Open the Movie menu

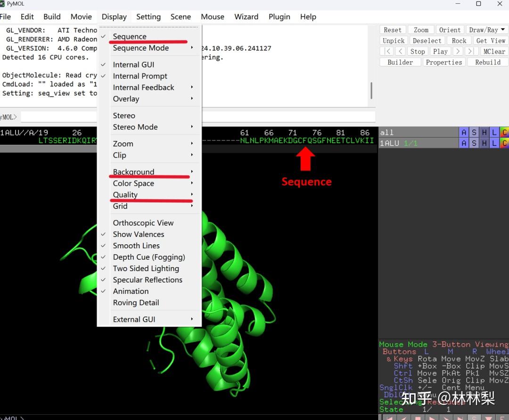click(81, 16)
